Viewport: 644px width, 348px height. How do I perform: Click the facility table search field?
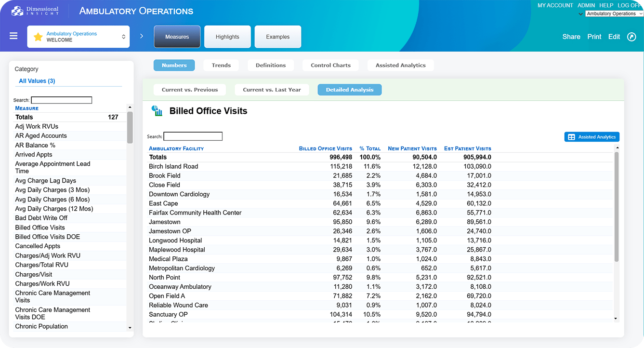[x=193, y=136]
